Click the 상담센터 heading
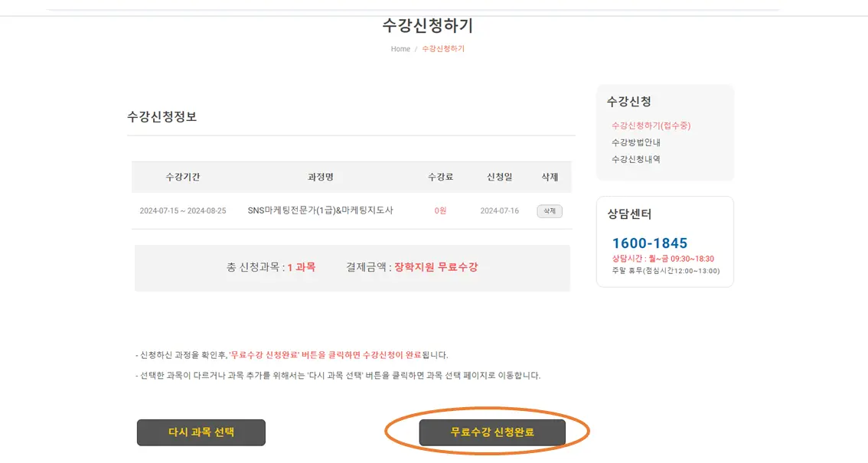Image resolution: width=868 pixels, height=463 pixels. click(x=629, y=214)
